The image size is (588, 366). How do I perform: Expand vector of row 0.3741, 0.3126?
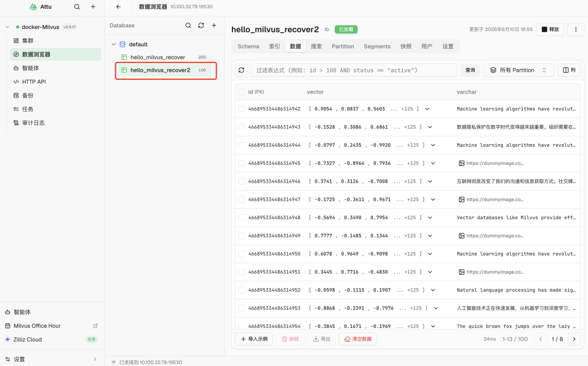(x=430, y=181)
